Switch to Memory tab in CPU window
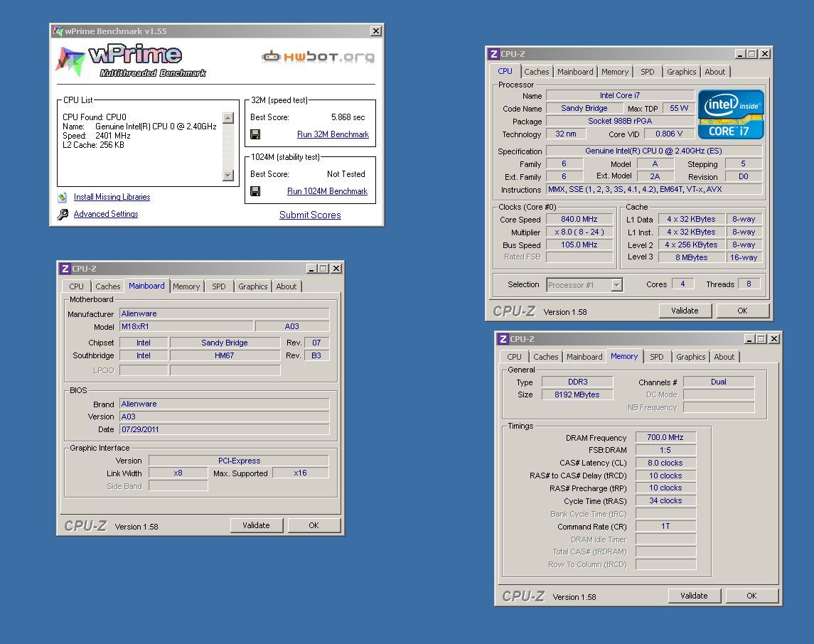 click(615, 72)
